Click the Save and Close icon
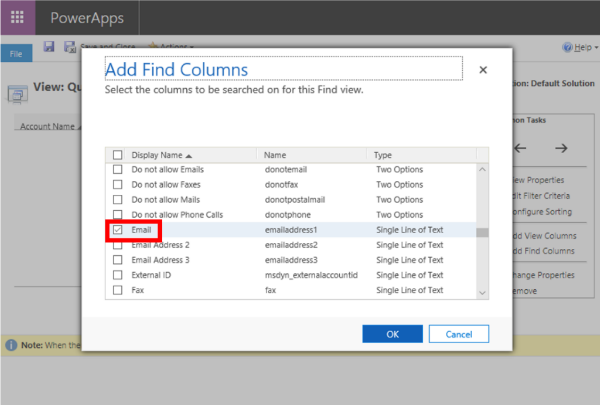This screenshot has width=600, height=405. [69, 47]
